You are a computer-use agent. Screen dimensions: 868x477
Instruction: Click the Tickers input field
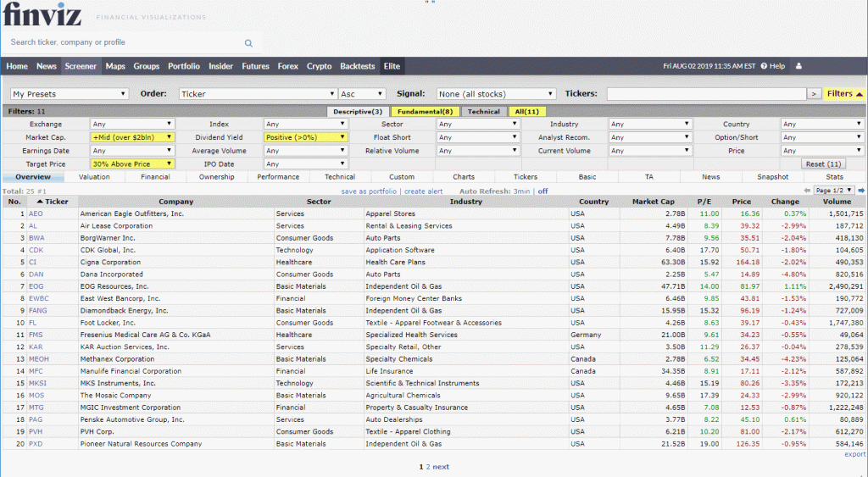point(706,94)
